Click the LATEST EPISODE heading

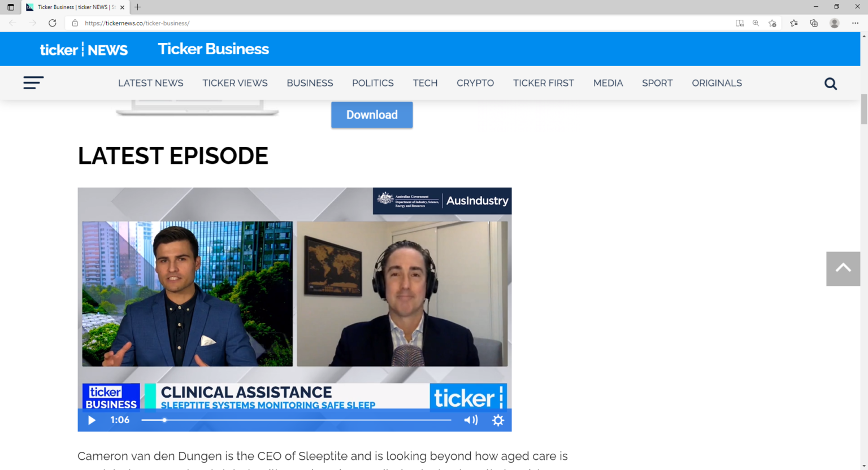(173, 156)
